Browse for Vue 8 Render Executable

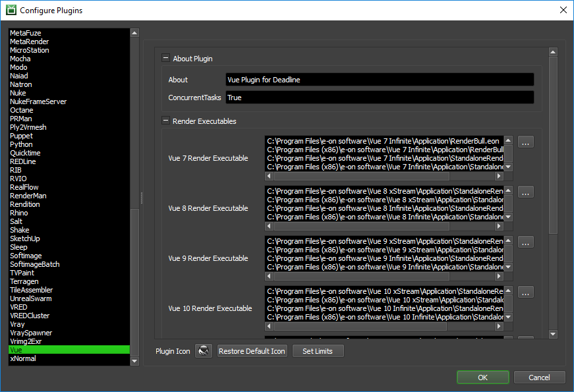tap(525, 192)
